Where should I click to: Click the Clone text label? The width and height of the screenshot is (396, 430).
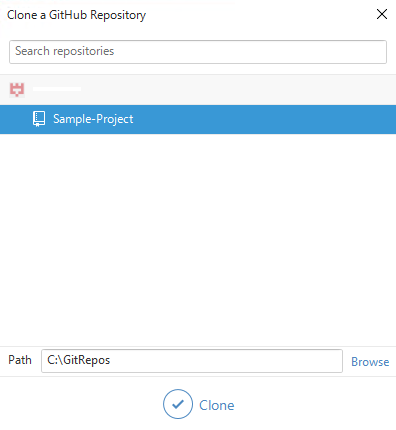(x=217, y=405)
